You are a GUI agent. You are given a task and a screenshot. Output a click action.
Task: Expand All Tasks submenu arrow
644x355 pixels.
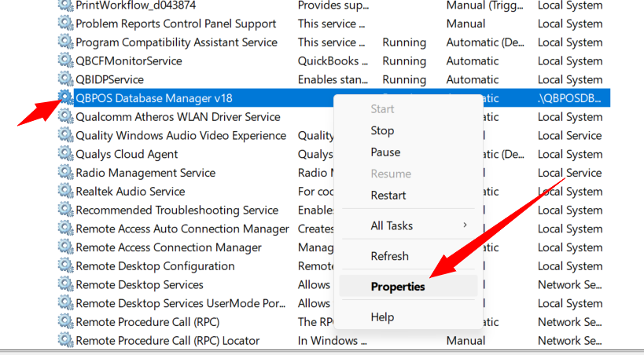point(465,225)
